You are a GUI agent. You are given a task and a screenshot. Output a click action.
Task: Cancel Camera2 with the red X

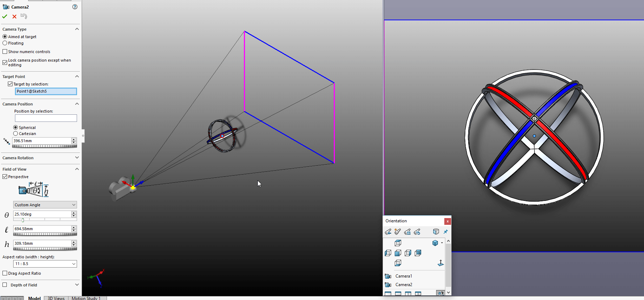click(14, 16)
